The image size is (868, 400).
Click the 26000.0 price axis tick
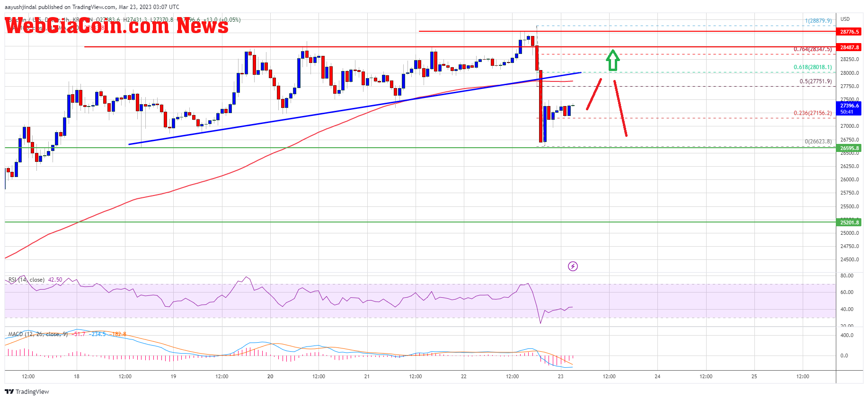850,179
